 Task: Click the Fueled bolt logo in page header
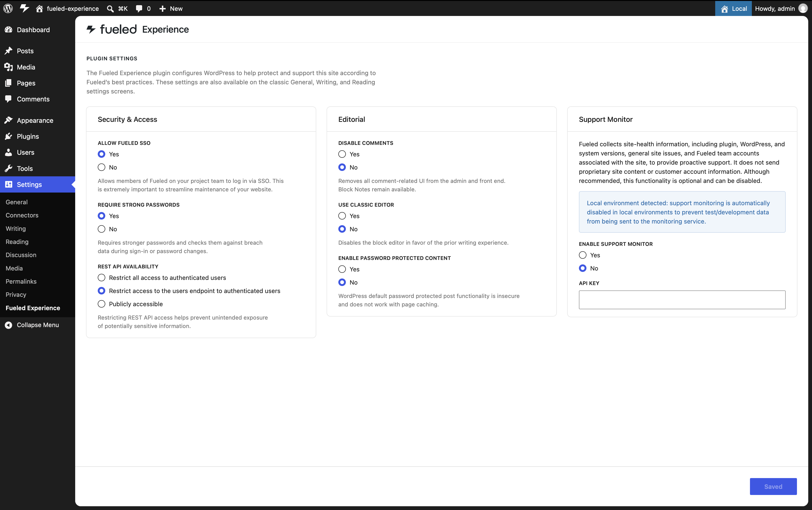91,29
